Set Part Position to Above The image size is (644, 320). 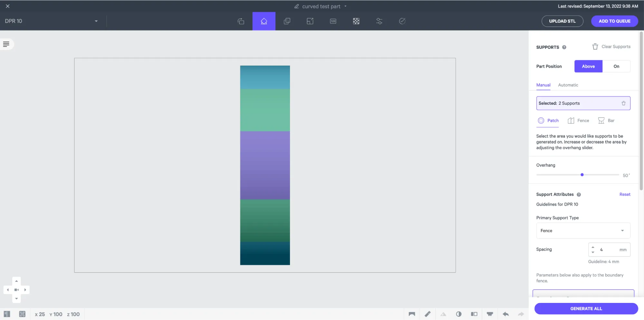[588, 66]
